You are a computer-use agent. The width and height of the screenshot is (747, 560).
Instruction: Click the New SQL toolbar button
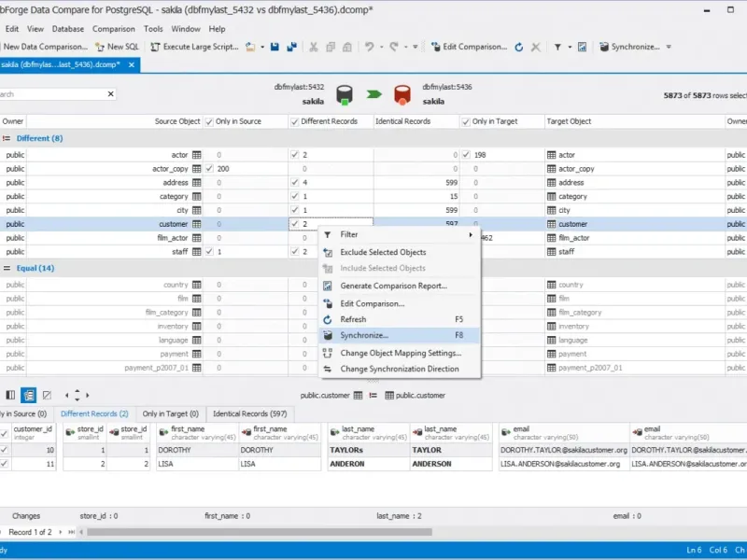tap(118, 47)
